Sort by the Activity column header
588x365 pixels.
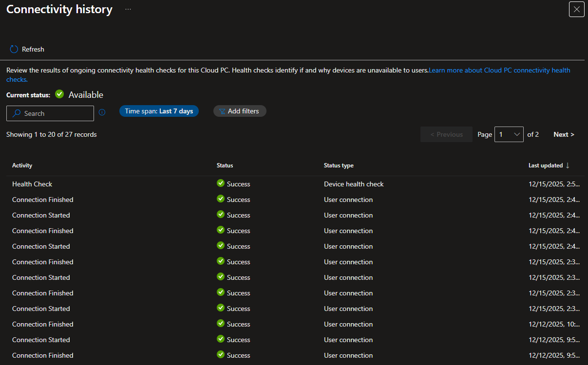22,165
